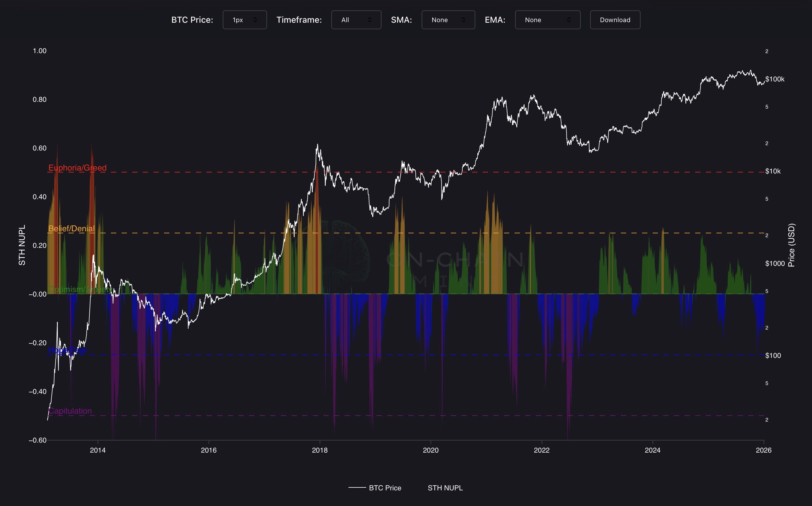Click the Download button
The width and height of the screenshot is (812, 506).
coord(615,20)
